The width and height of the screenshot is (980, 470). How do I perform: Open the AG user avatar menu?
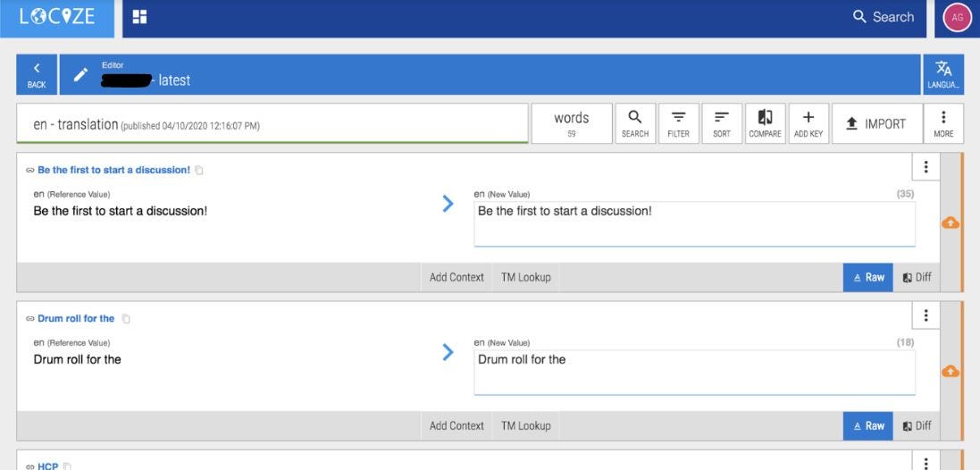[957, 18]
